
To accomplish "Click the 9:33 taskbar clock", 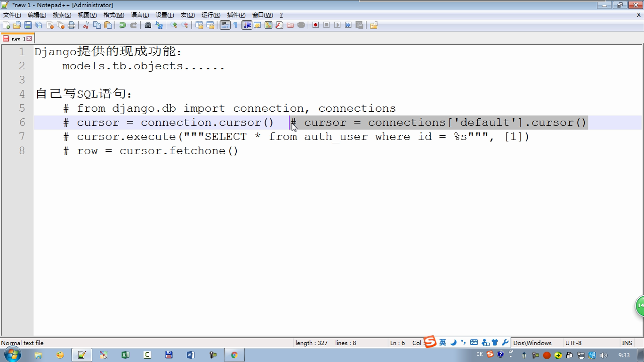I will click(624, 355).
